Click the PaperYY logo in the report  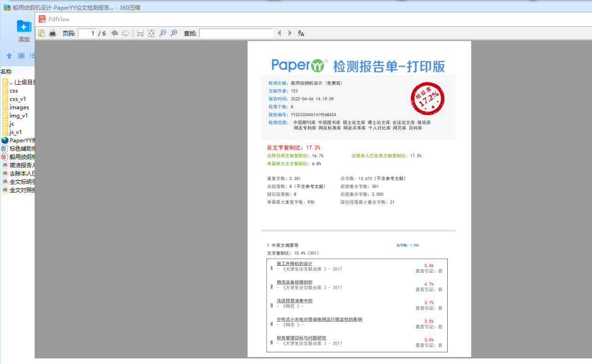tap(300, 65)
